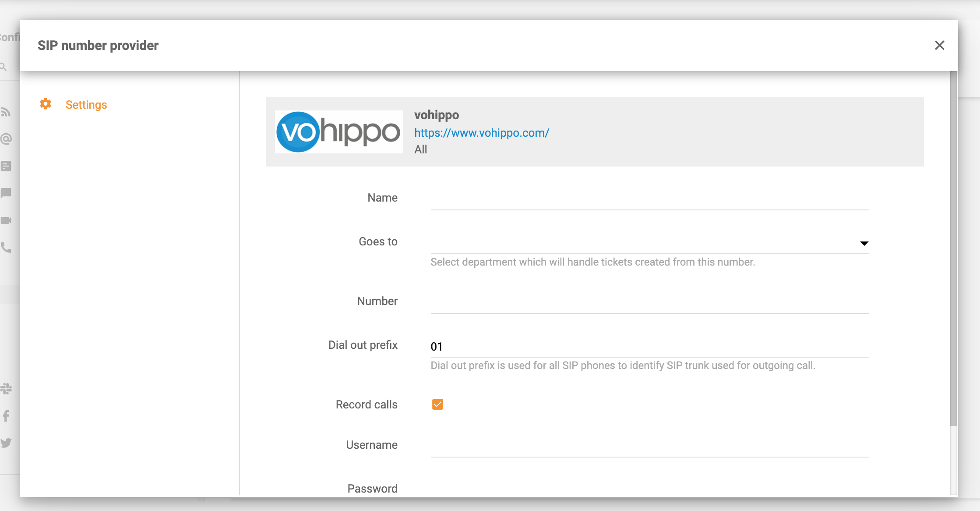Click the Settings gear toggle
The image size is (980, 511).
pyautogui.click(x=45, y=104)
